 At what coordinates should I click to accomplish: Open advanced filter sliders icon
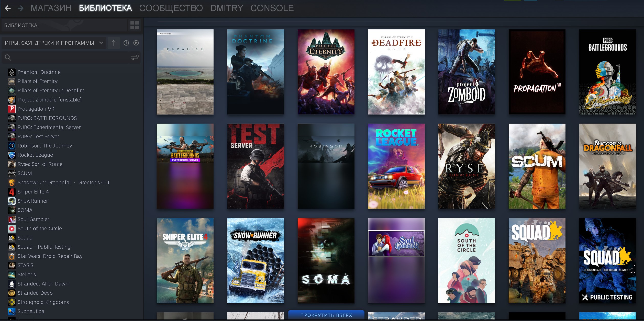(x=135, y=58)
